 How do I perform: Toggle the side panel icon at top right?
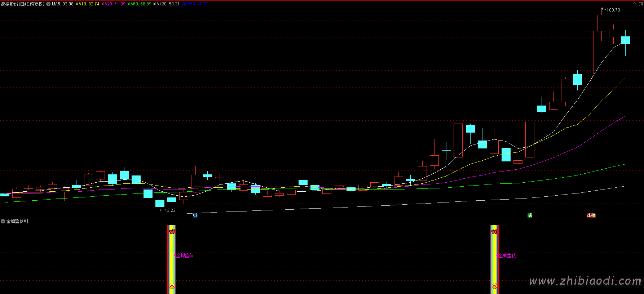[x=640, y=4]
